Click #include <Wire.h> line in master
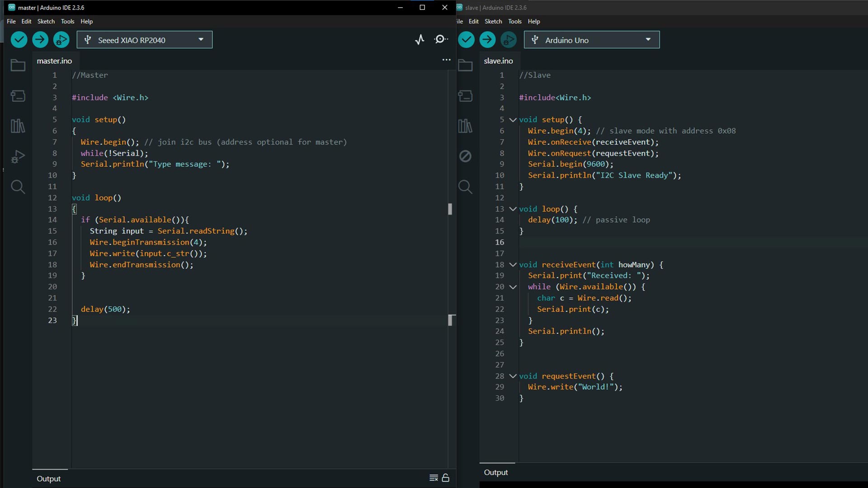868x488 pixels. pyautogui.click(x=110, y=98)
